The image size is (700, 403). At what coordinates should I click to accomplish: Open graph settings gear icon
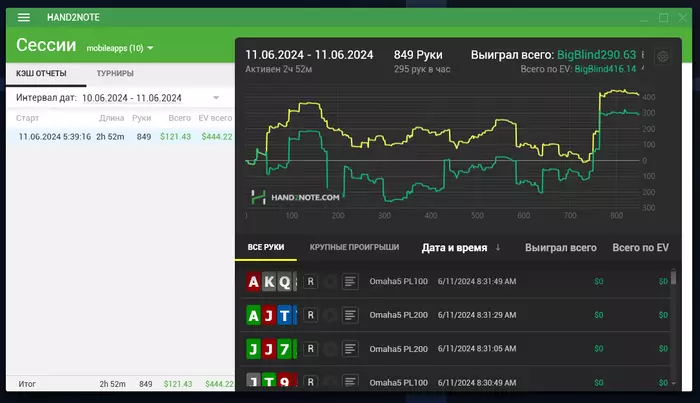coord(662,57)
